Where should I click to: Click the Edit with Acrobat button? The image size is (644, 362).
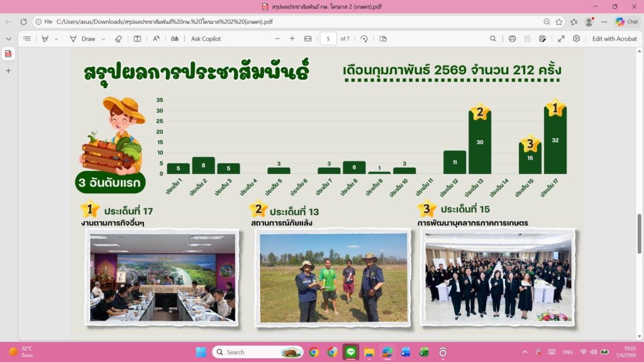click(x=614, y=39)
